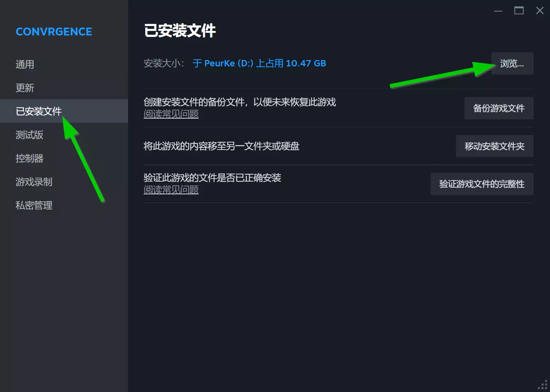Click the 已安装文件 page heading
The image size is (550, 392).
coord(180,31)
